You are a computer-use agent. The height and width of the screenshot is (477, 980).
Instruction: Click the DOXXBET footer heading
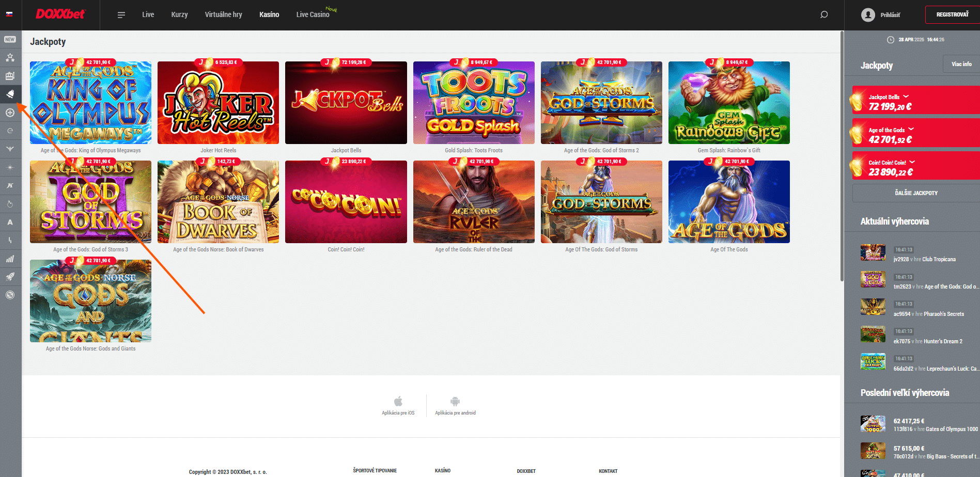click(526, 471)
